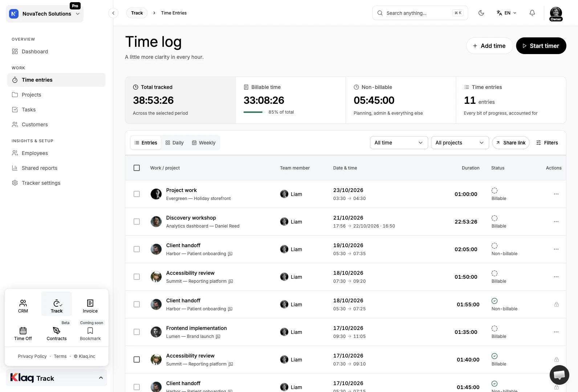Open the EN language selector
This screenshot has width=578, height=392.
tap(506, 13)
